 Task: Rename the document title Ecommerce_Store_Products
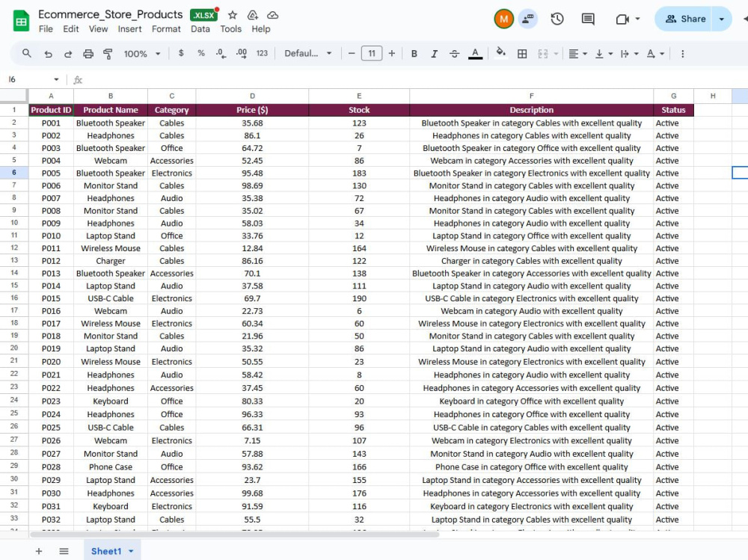(110, 14)
